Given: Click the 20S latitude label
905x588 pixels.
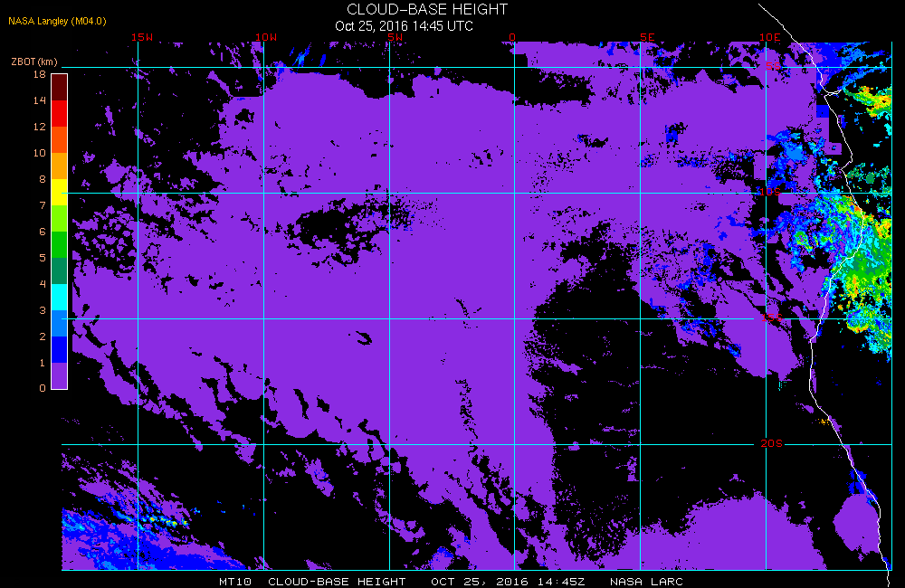Looking at the screenshot, I should click(x=772, y=443).
